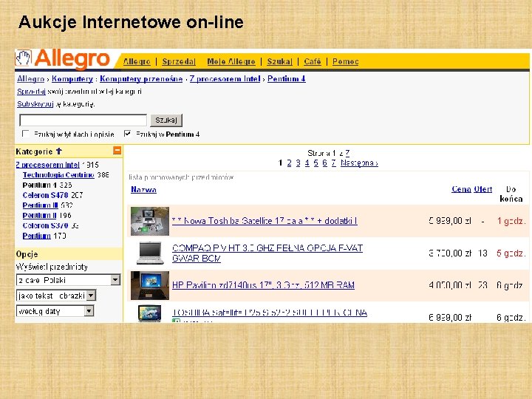Select the plain Pentium category
The width and height of the screenshot is (532, 399).
(x=37, y=236)
